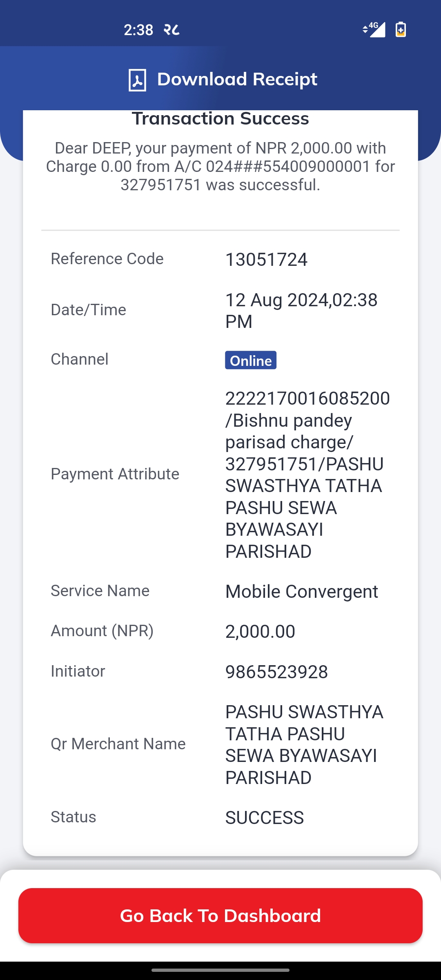Screen dimensions: 441x980
Task: Tap the Payment Attribute details text
Action: 307,475
